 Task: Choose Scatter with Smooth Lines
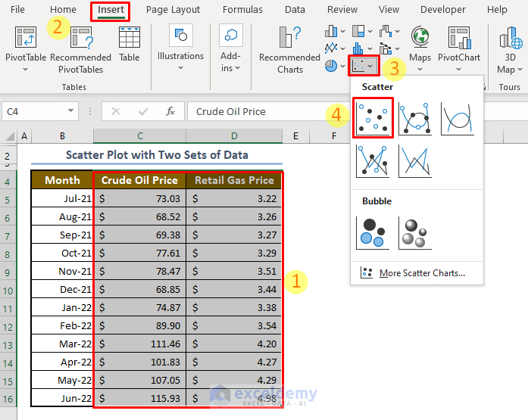click(458, 118)
